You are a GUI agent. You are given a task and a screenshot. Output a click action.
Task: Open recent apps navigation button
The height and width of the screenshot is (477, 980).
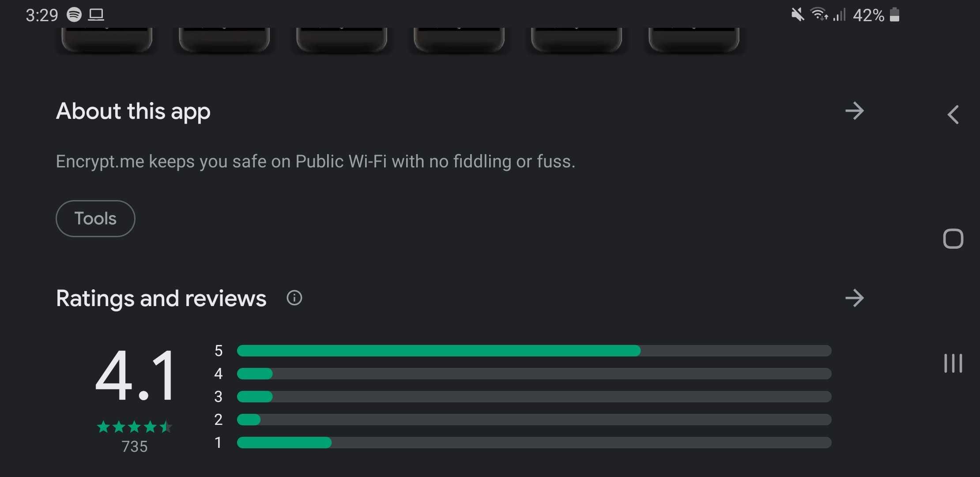953,363
